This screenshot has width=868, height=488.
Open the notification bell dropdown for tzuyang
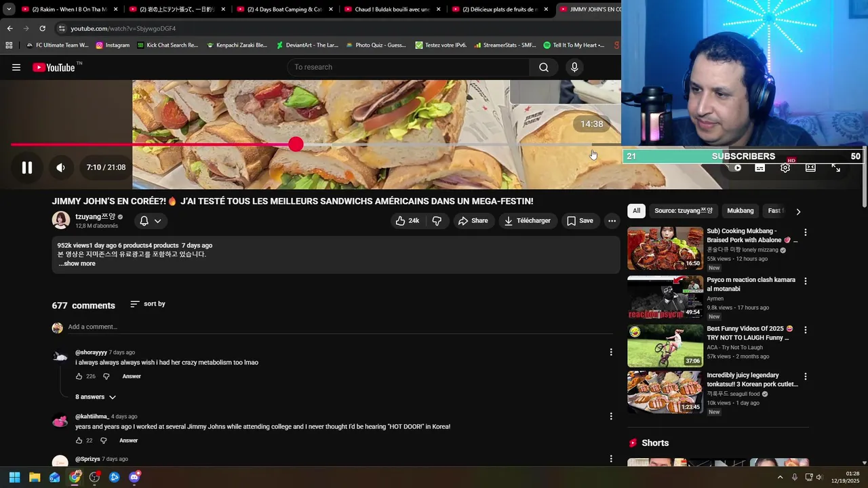[x=151, y=221]
